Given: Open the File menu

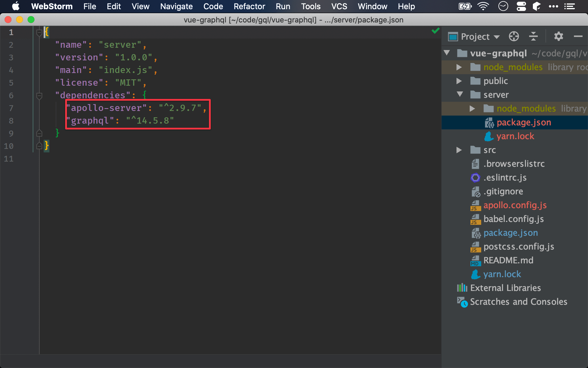Looking at the screenshot, I should [x=90, y=6].
